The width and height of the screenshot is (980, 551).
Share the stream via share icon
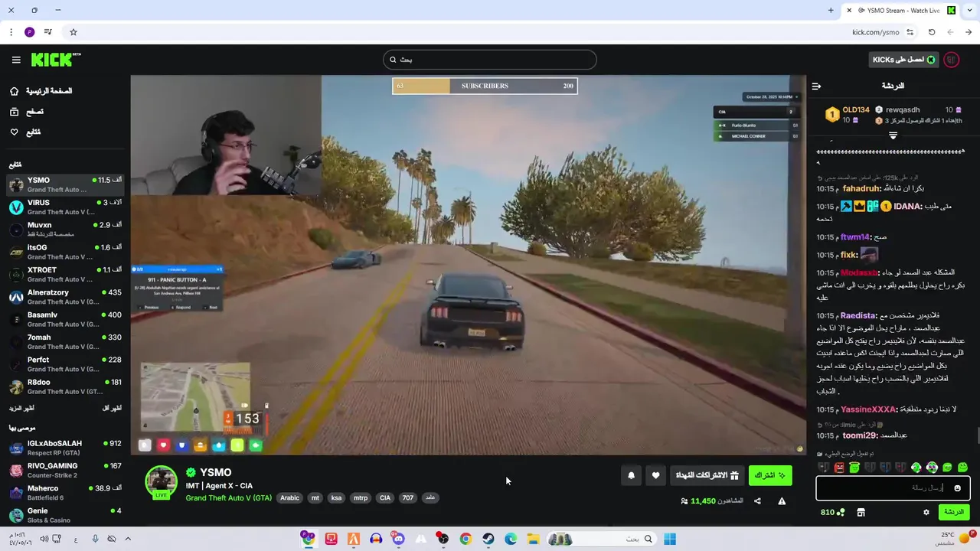757,501
